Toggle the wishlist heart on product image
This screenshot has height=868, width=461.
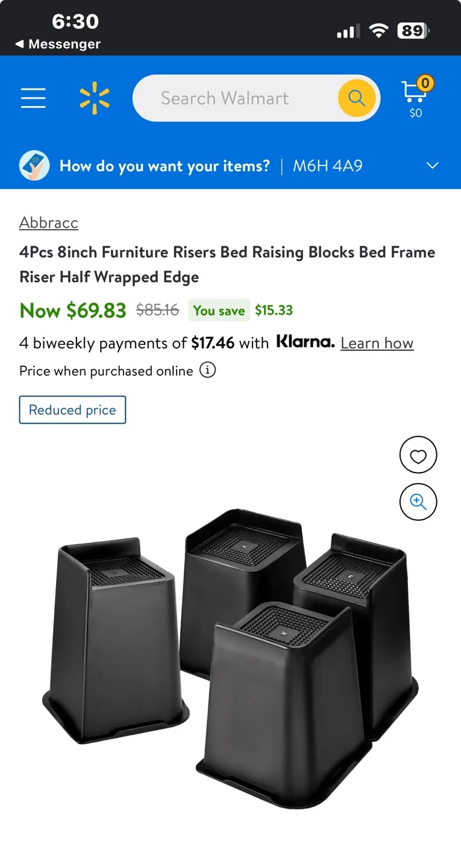[418, 454]
